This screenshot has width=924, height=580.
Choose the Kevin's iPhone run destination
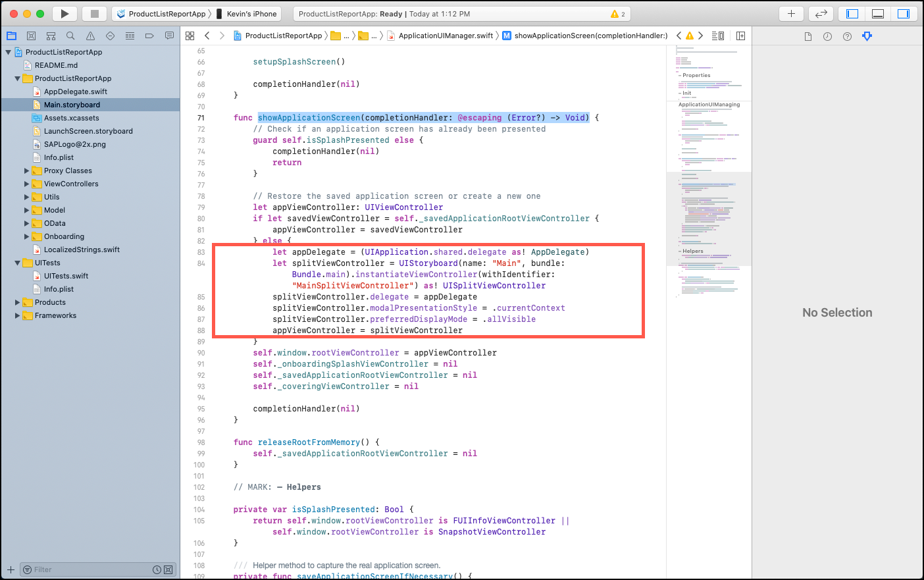pyautogui.click(x=247, y=13)
